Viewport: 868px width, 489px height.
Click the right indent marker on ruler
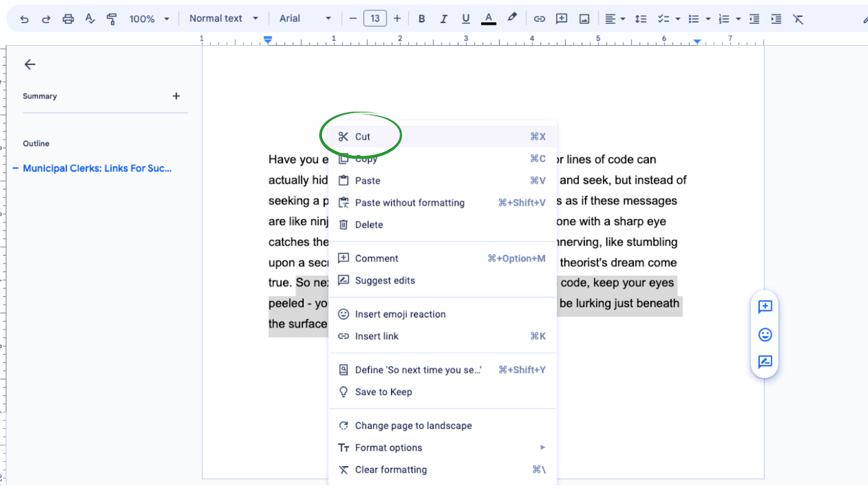pos(697,41)
